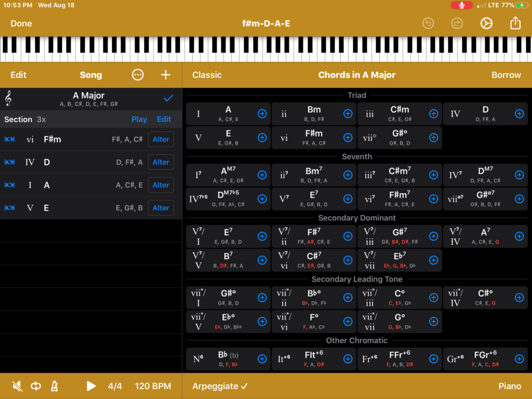532x399 pixels.
Task: Click the plus icon beside Song
Action: (x=165, y=75)
